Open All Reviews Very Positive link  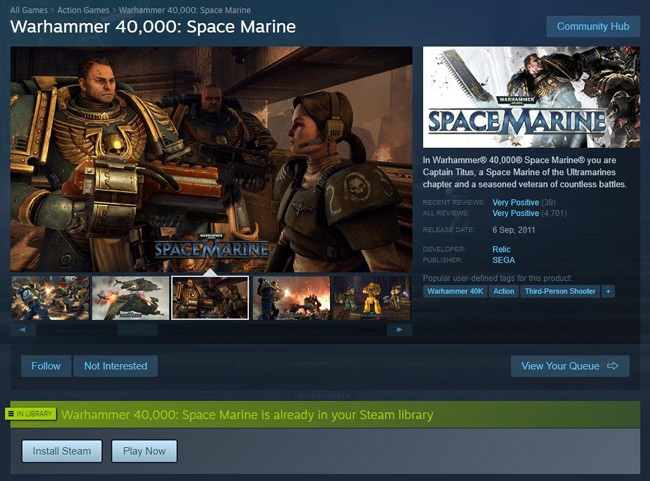(515, 213)
